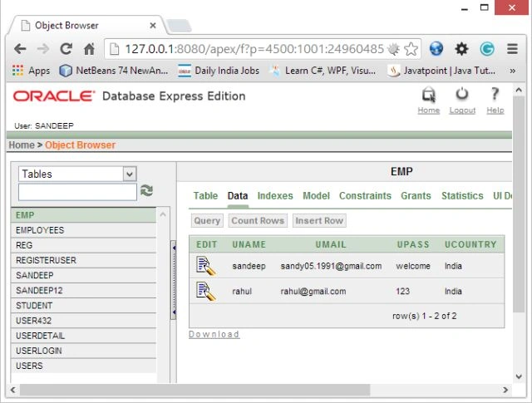The image size is (532, 403).
Task: Click the Logout power icon
Action: tap(462, 94)
